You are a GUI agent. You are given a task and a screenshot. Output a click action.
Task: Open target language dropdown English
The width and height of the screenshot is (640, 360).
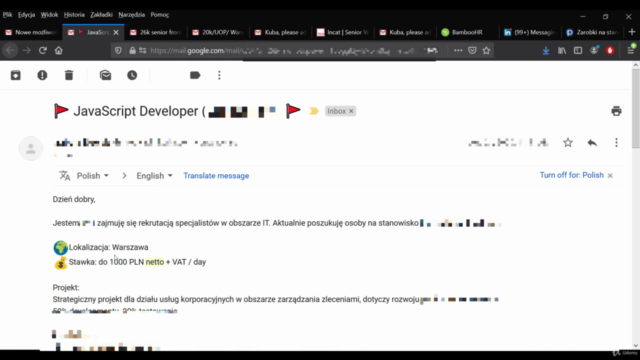coord(154,176)
